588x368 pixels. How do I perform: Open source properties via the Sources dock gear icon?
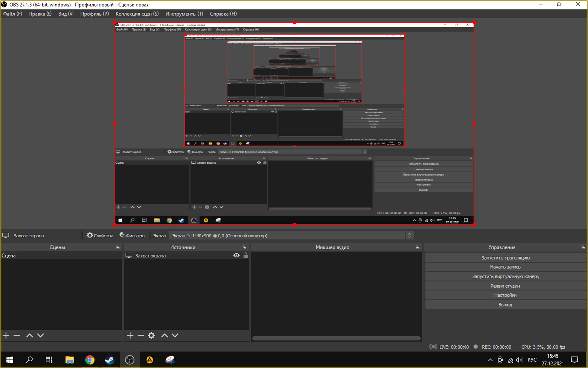point(151,335)
